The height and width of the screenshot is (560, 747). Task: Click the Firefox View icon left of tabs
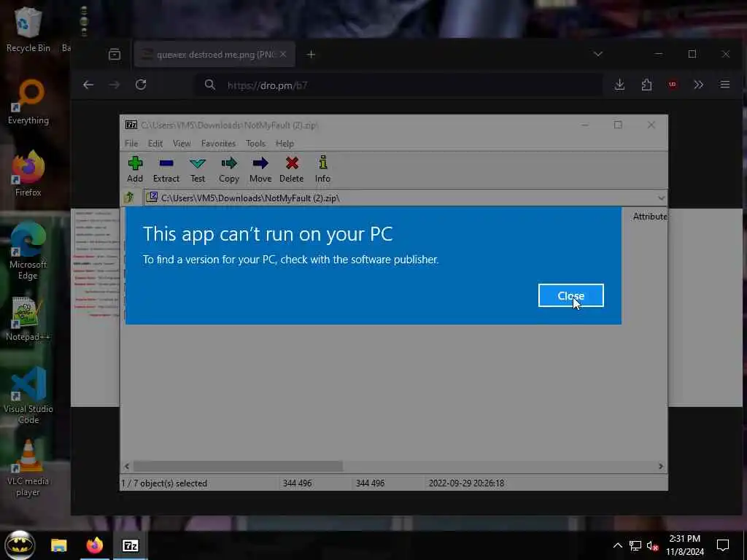coord(115,54)
